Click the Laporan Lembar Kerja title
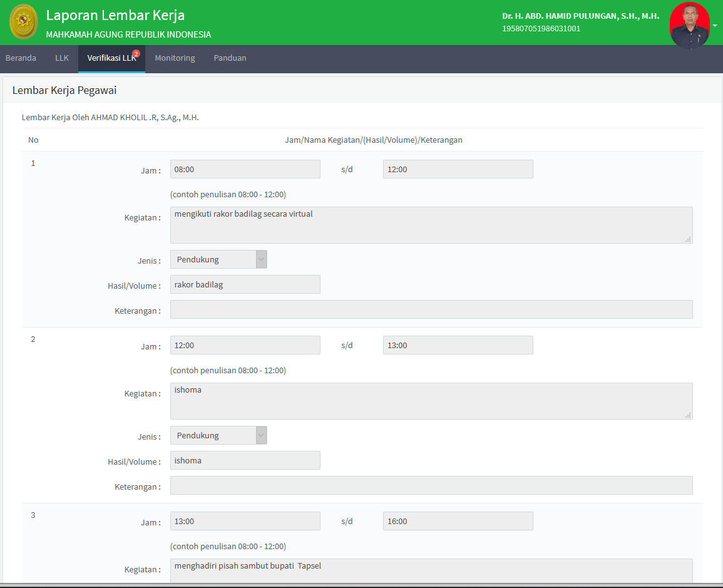723x588 pixels. click(x=115, y=15)
